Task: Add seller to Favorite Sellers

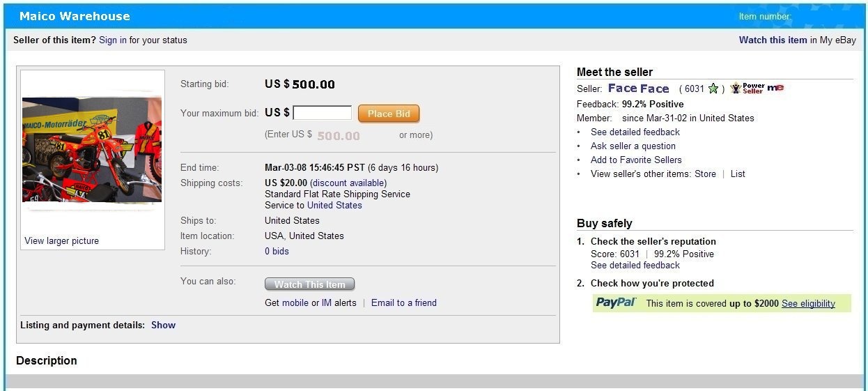Action: point(636,160)
